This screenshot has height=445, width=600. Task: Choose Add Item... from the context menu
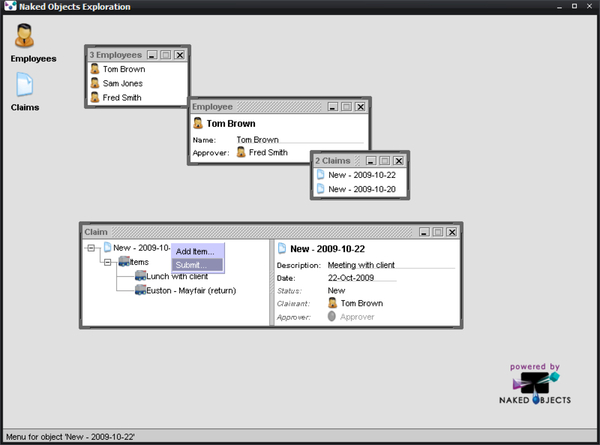(195, 251)
